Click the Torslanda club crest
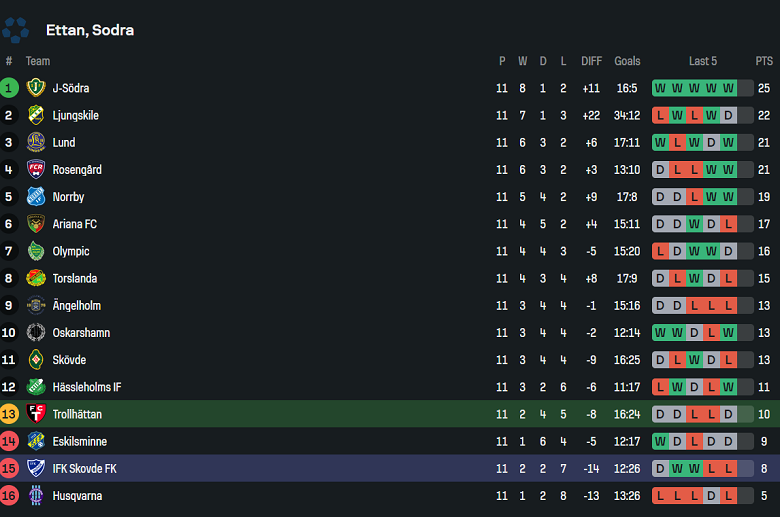This screenshot has width=780, height=517. pyautogui.click(x=36, y=278)
